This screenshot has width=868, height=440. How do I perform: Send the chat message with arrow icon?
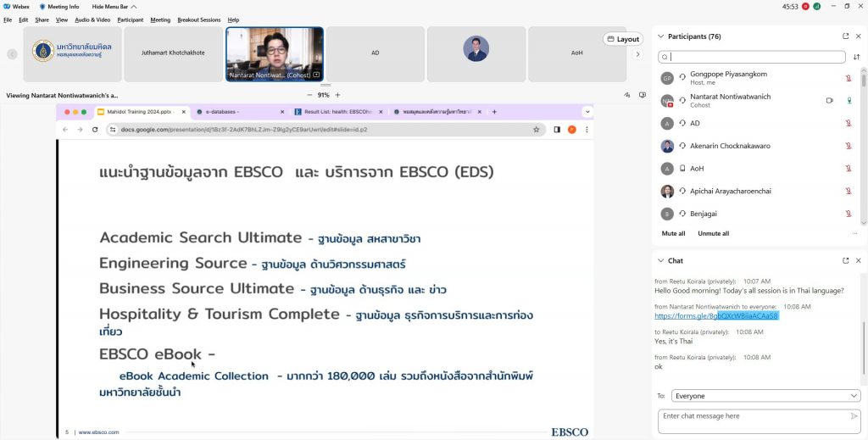854,416
